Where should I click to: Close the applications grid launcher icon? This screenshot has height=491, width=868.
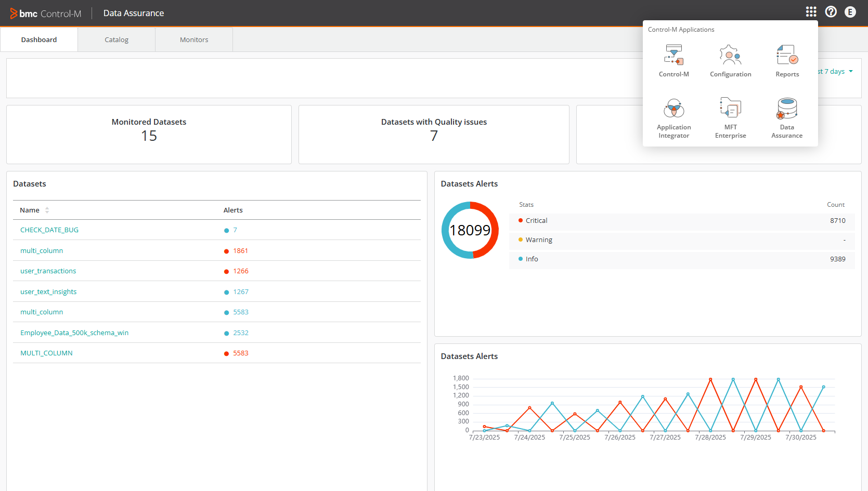(811, 12)
